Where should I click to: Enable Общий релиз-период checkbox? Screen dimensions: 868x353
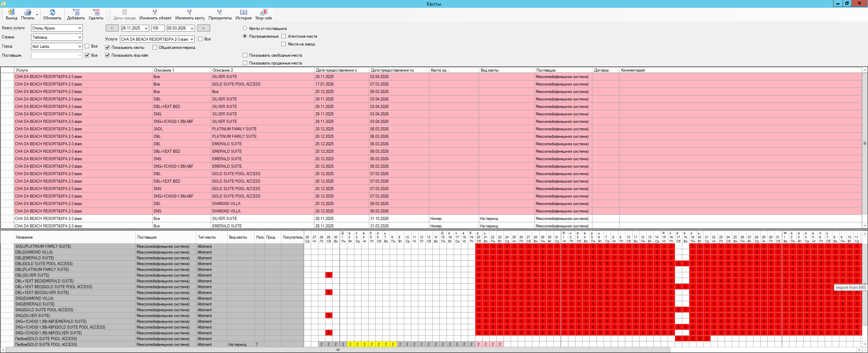click(155, 48)
